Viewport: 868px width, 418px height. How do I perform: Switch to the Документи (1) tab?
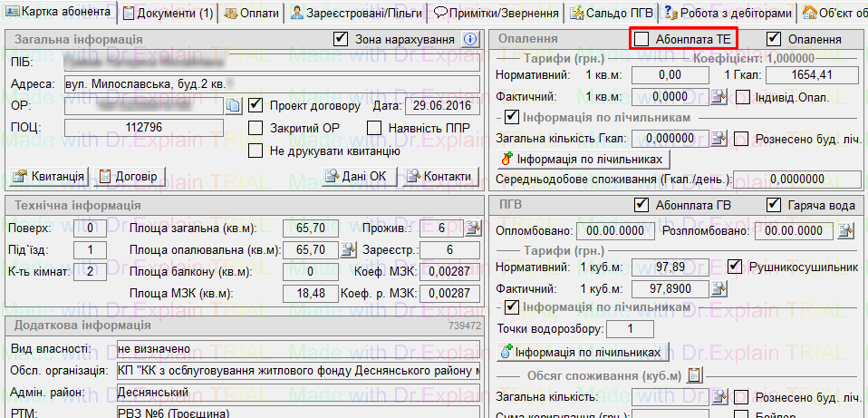coord(169,13)
